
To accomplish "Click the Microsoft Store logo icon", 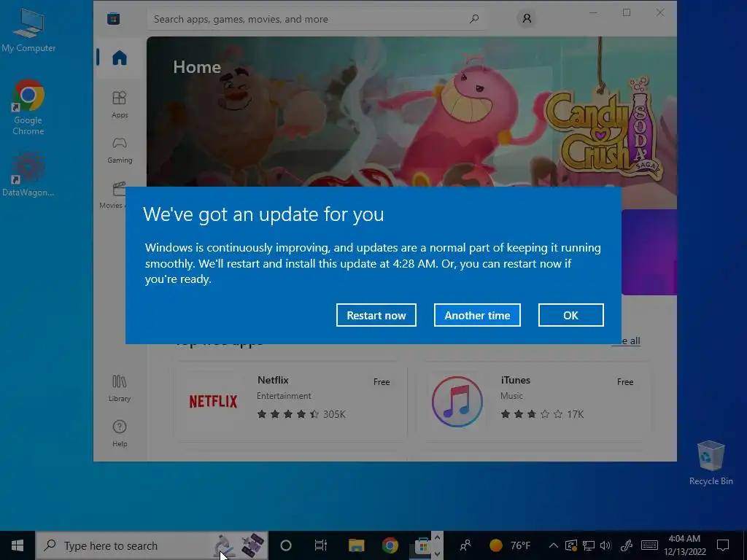I will tap(113, 19).
